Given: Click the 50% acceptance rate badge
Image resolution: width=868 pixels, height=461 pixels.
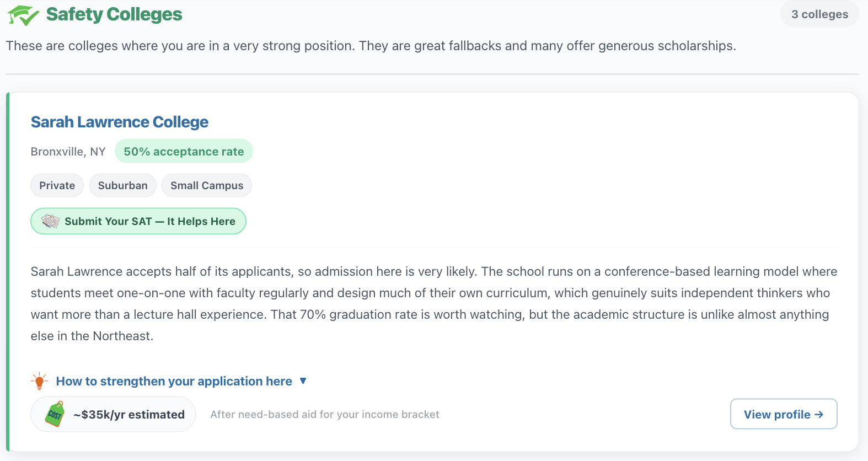Looking at the screenshot, I should pyautogui.click(x=184, y=151).
